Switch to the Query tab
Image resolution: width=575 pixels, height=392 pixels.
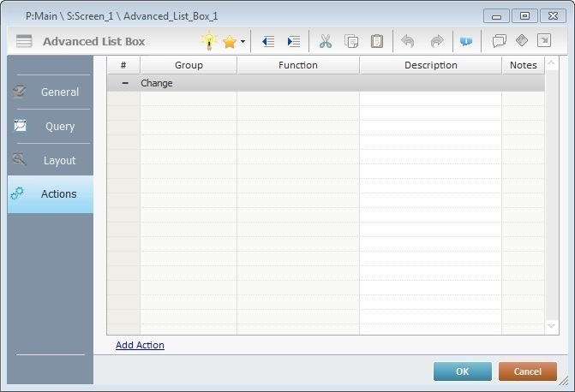(51, 126)
